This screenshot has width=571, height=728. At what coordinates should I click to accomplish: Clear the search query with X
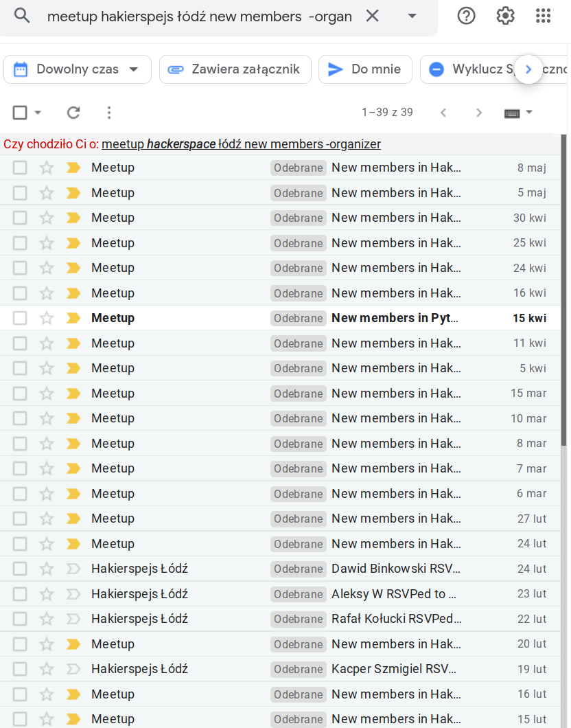point(372,16)
